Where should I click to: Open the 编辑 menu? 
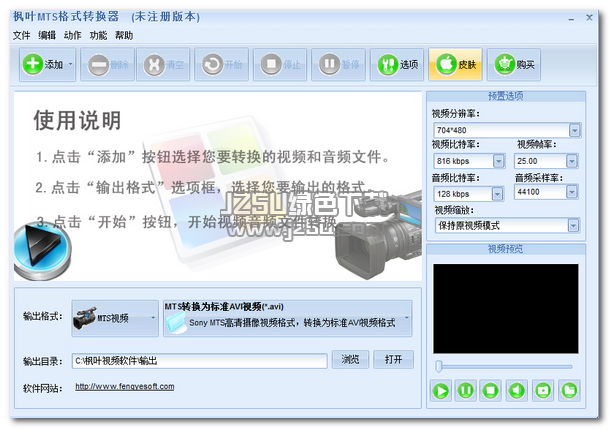click(x=47, y=35)
